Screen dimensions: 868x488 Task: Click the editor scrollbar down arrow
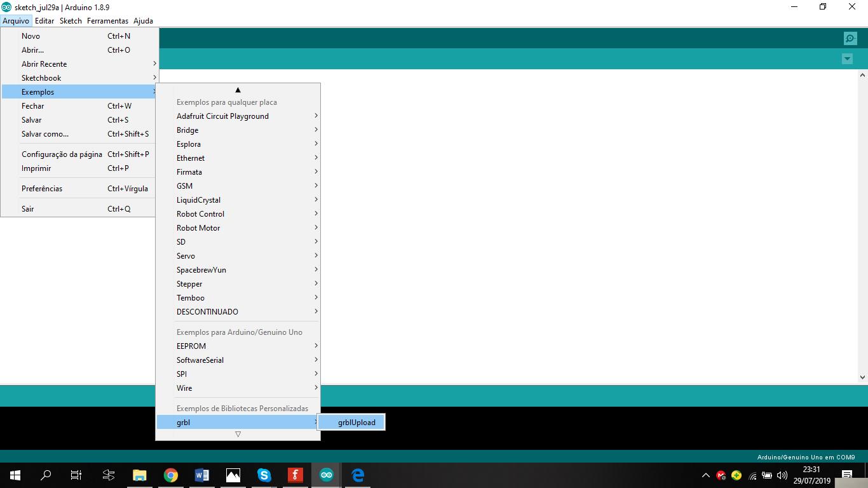863,377
